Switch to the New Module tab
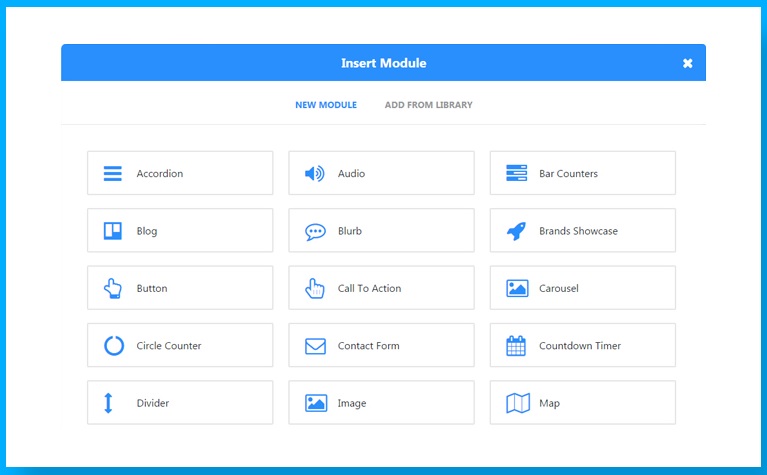The height and width of the screenshot is (475, 767). [x=326, y=105]
